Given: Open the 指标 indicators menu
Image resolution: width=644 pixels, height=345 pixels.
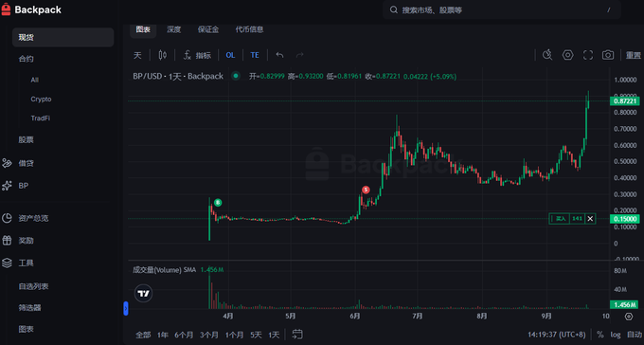Looking at the screenshot, I should point(197,55).
